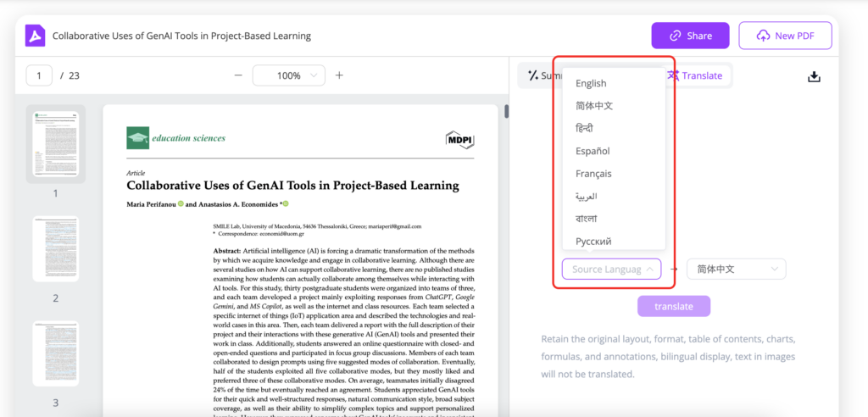
Task: Click Maria Perifanou's ORCID icon
Action: (x=181, y=203)
